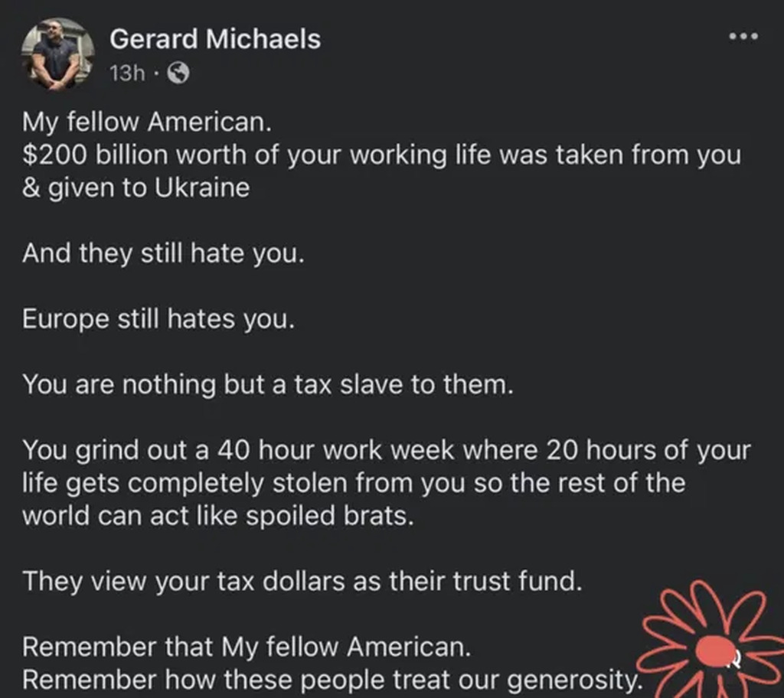Click "Remember that My fellow American." line

point(247,647)
